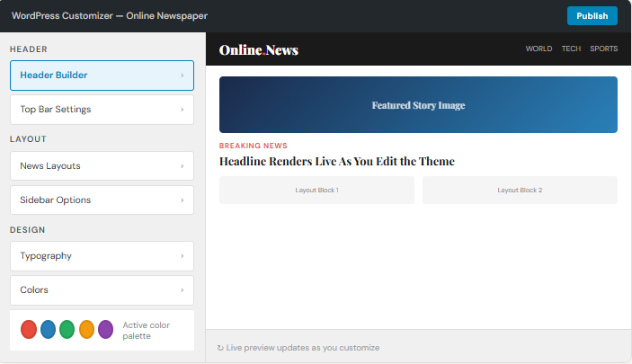Click the Online.News site logo
The width and height of the screenshot is (632, 364).
(259, 50)
